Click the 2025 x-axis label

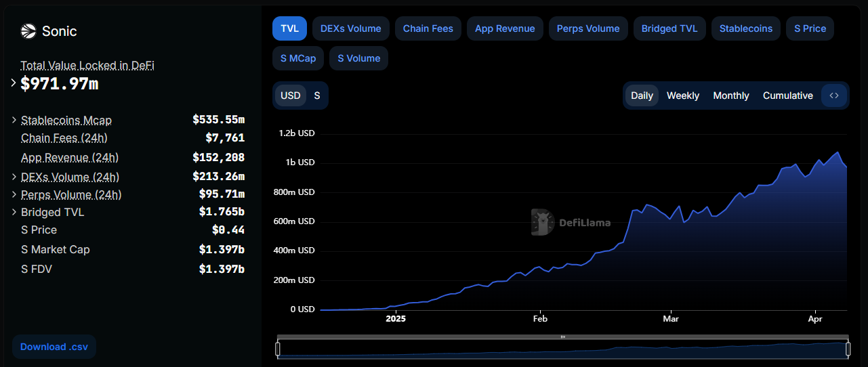[397, 318]
